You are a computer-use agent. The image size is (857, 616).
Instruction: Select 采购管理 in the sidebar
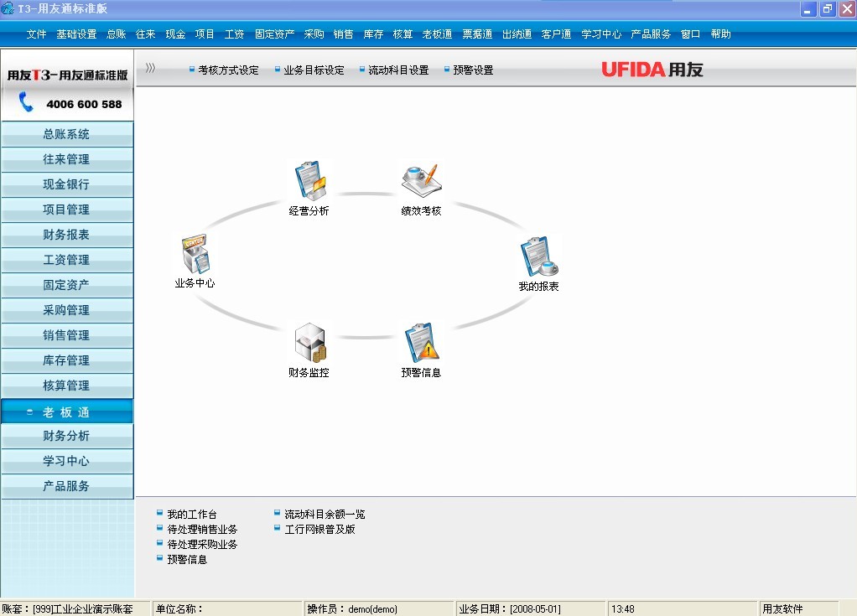67,309
